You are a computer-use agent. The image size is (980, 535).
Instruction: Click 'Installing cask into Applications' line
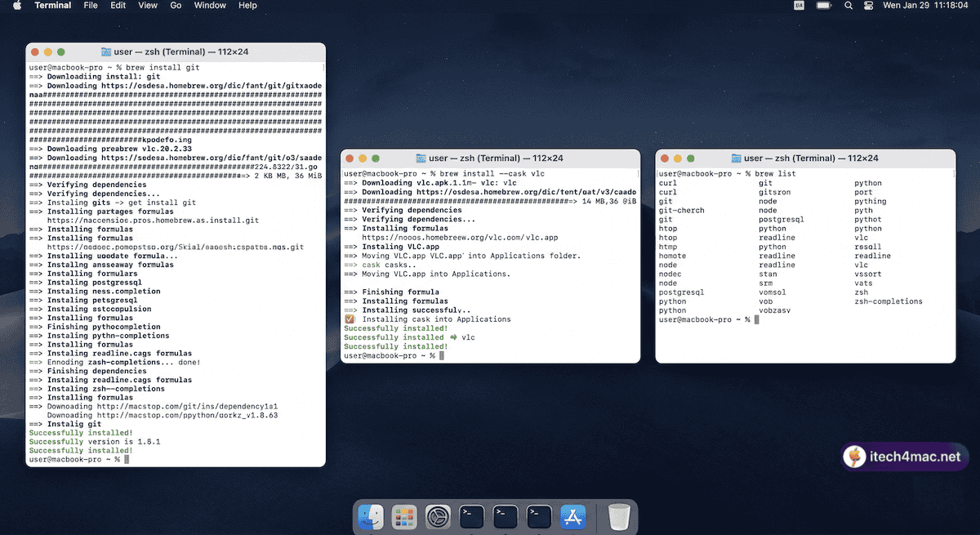pos(427,319)
